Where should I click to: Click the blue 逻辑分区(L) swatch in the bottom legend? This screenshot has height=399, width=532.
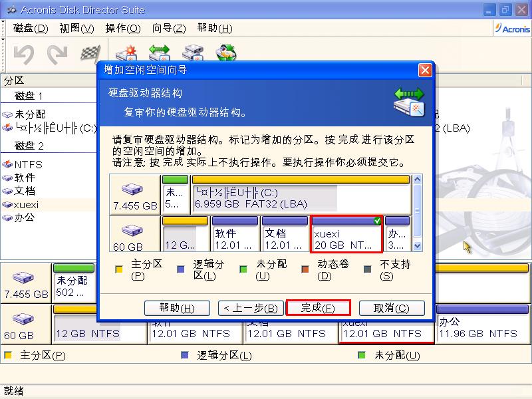pos(185,355)
